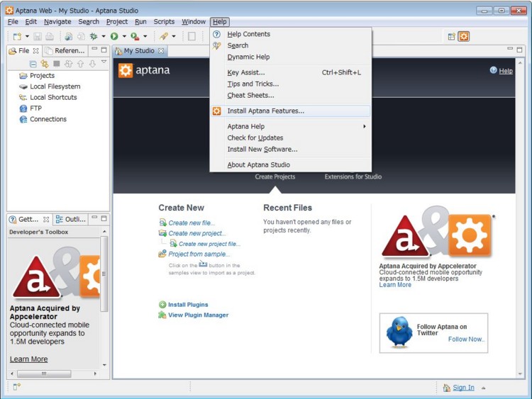The height and width of the screenshot is (399, 532).
Task: Click the Create new project file... link
Action: (209, 244)
